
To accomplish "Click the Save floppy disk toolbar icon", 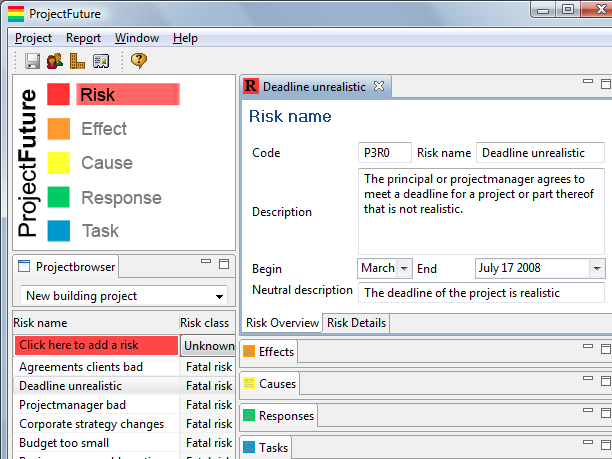I will pos(32,61).
